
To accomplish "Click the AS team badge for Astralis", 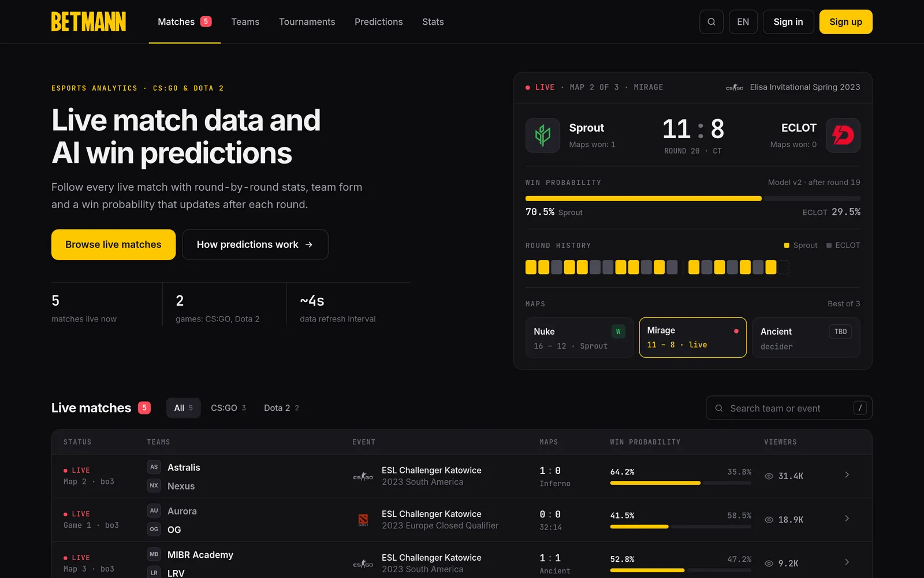I will point(154,467).
